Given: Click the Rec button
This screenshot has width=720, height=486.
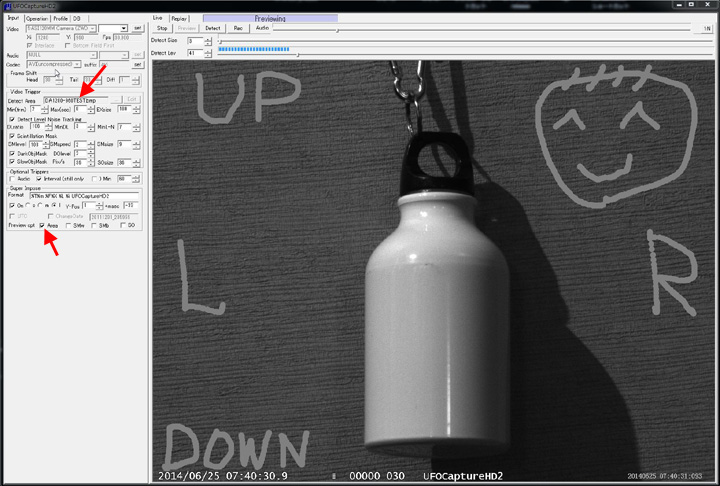Looking at the screenshot, I should (239, 28).
